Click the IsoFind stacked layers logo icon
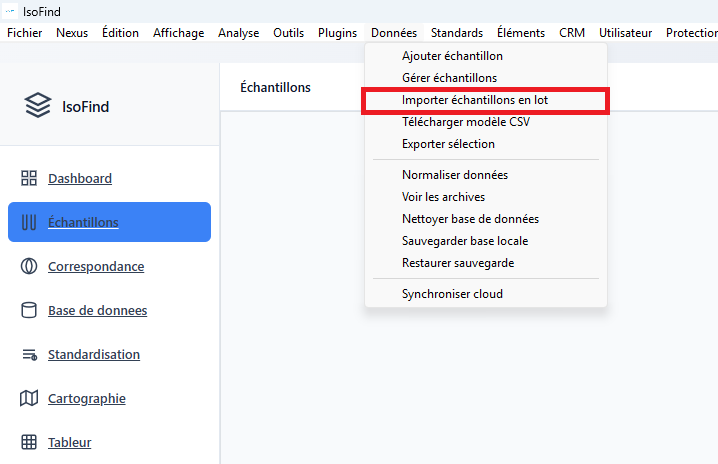The width and height of the screenshot is (718, 464). click(38, 105)
